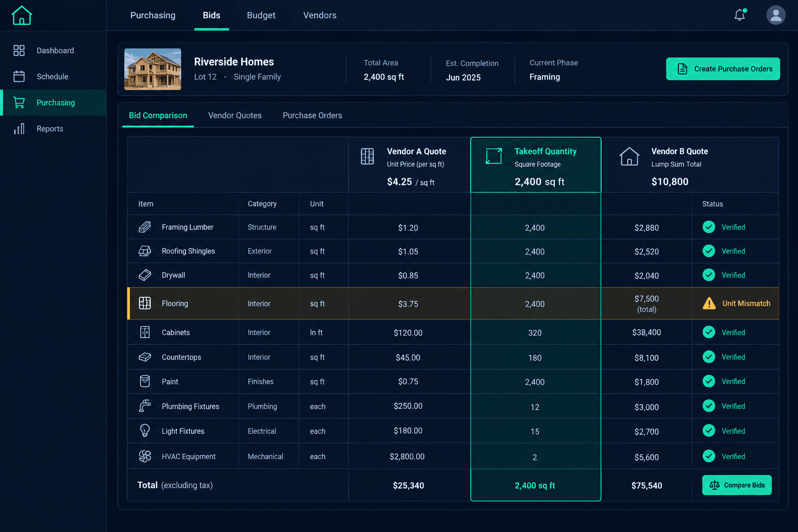Image resolution: width=798 pixels, height=532 pixels.
Task: Click the Category column header
Action: tap(262, 204)
